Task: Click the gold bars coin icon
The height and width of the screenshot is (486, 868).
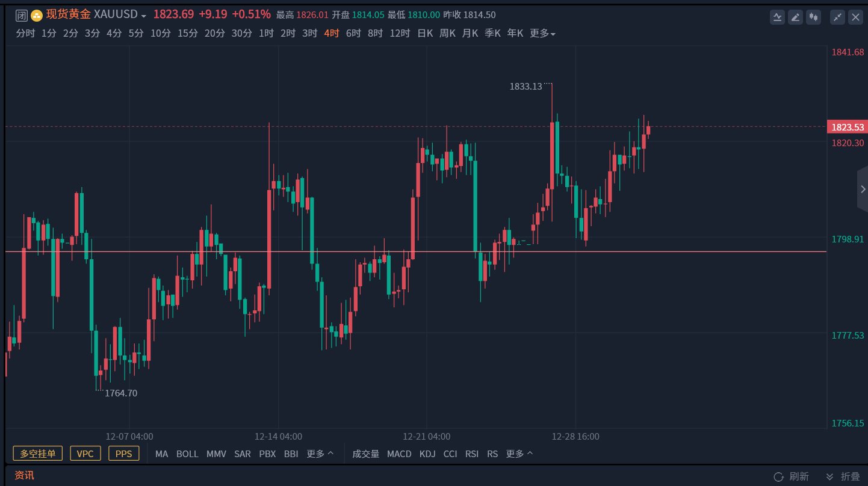Action: (37, 15)
